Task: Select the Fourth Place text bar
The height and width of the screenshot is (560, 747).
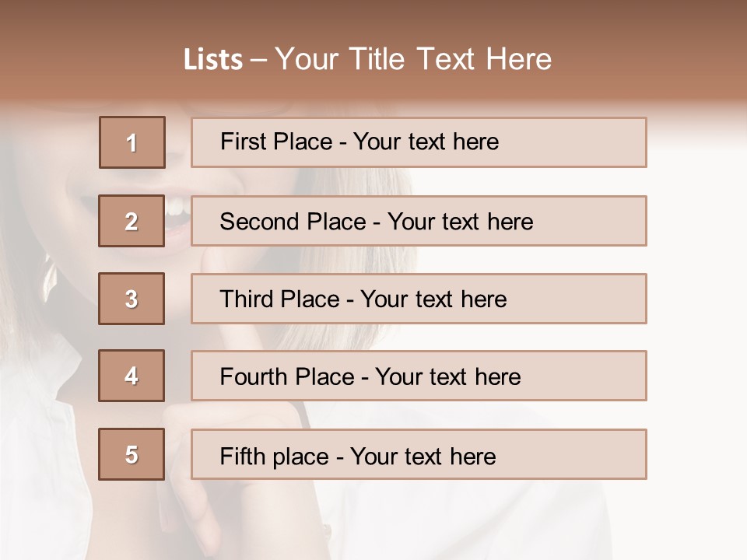Action: tap(419, 376)
